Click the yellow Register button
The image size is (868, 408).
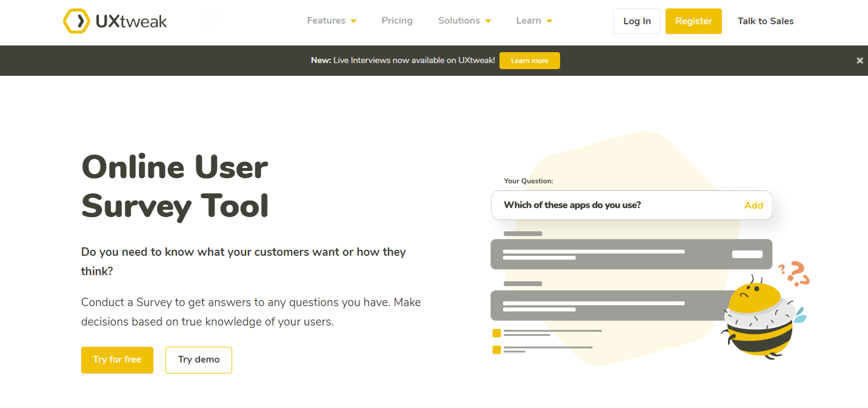click(x=693, y=21)
